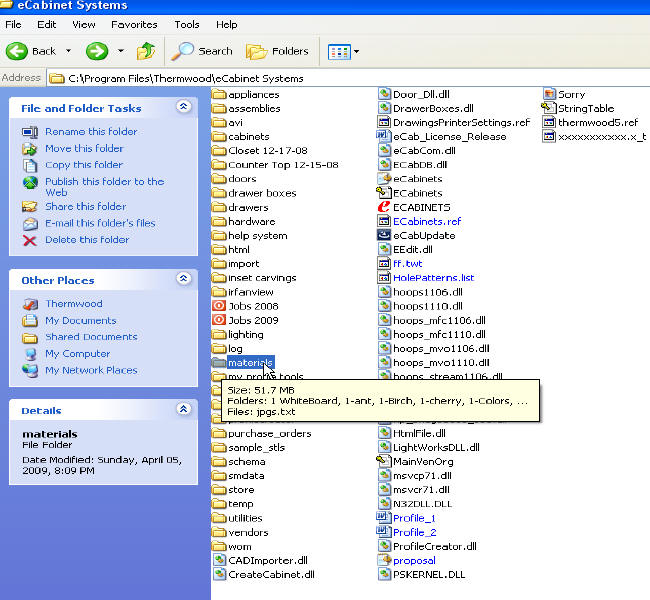Go to Thermwood in Other Places
This screenshot has width=650, height=600.
pyautogui.click(x=74, y=304)
